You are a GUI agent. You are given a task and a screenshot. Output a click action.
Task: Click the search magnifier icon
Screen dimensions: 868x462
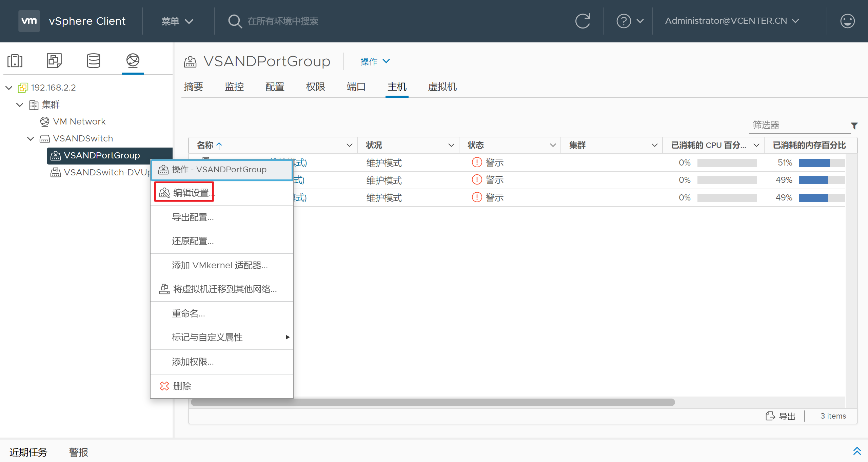tap(235, 21)
